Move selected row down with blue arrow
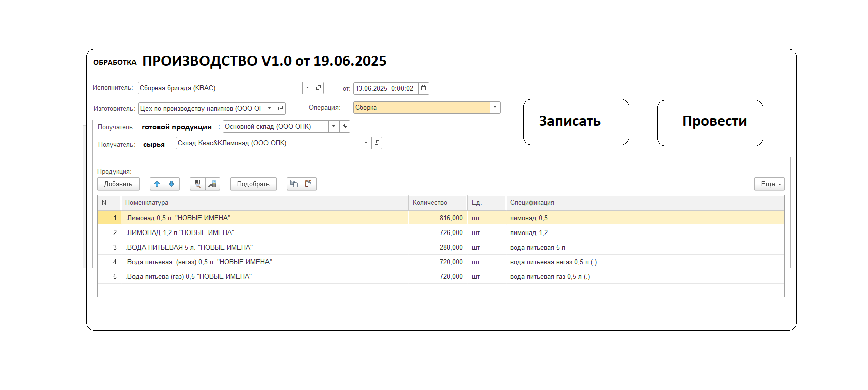 click(172, 184)
